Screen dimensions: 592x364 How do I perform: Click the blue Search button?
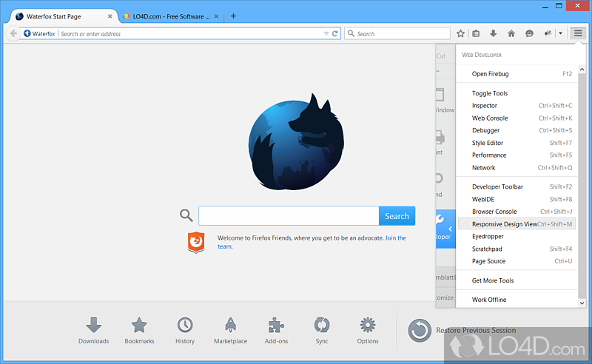coord(397,216)
